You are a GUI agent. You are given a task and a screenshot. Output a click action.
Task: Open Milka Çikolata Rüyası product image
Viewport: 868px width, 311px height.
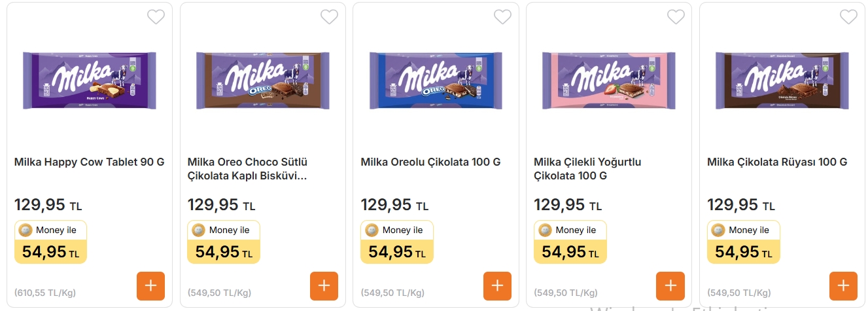coord(782,80)
